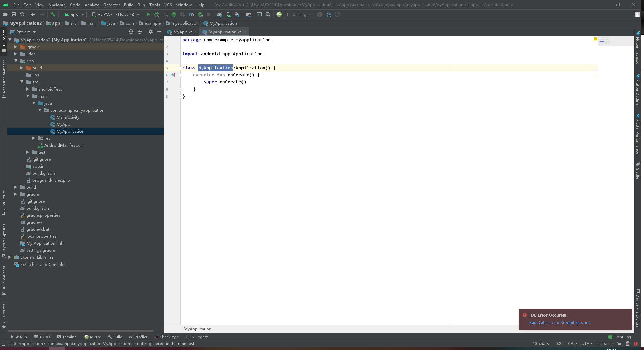Open the app run configuration dropdown
Screen dimensions: 644x350
74,14
